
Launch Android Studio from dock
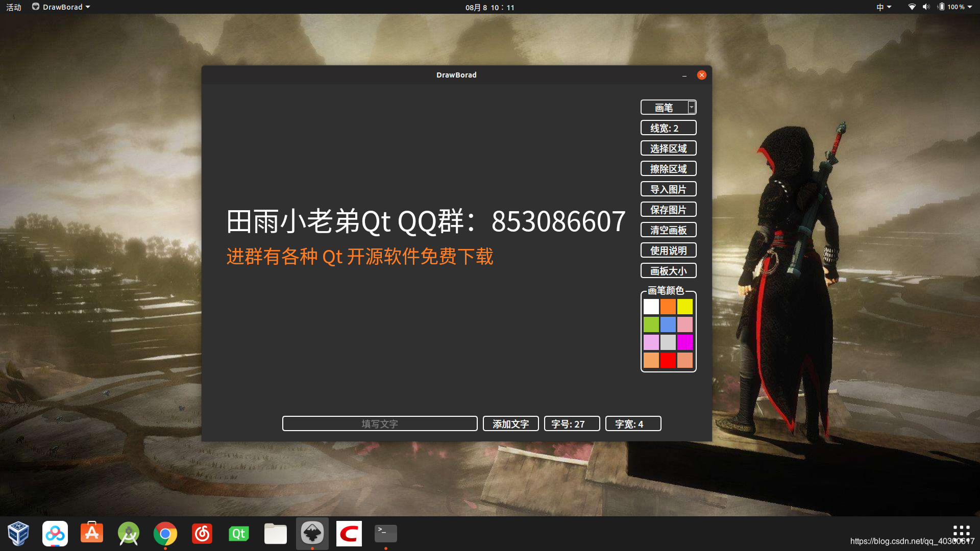pyautogui.click(x=129, y=534)
